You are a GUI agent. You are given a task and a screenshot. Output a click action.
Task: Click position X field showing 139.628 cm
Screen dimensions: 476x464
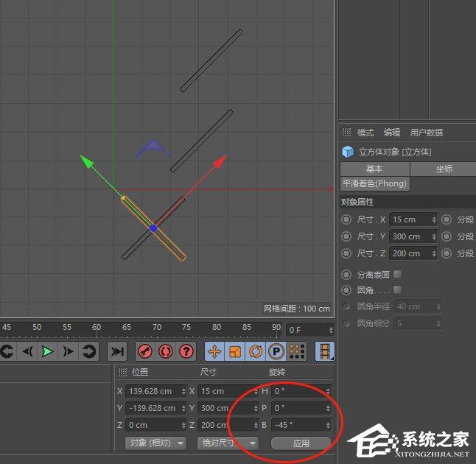click(156, 391)
